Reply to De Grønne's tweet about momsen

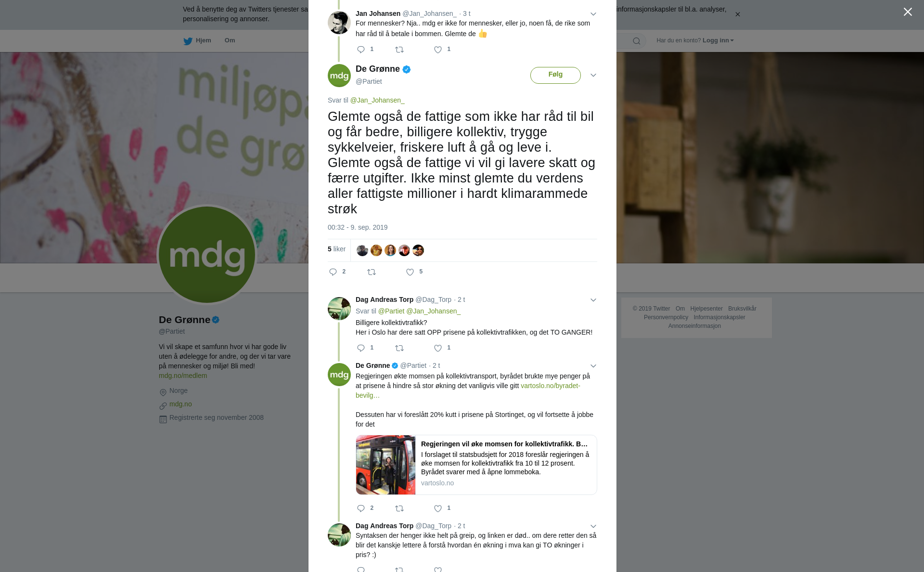pyautogui.click(x=361, y=508)
